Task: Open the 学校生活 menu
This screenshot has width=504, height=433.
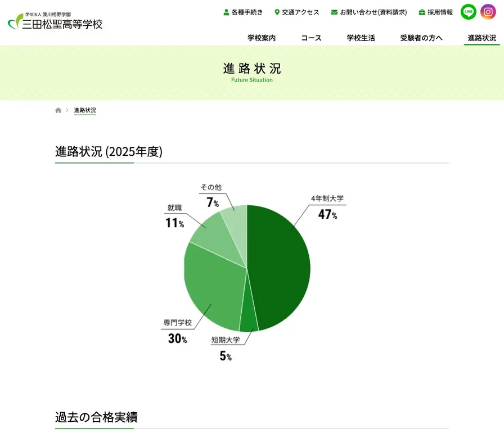Action: click(x=361, y=38)
